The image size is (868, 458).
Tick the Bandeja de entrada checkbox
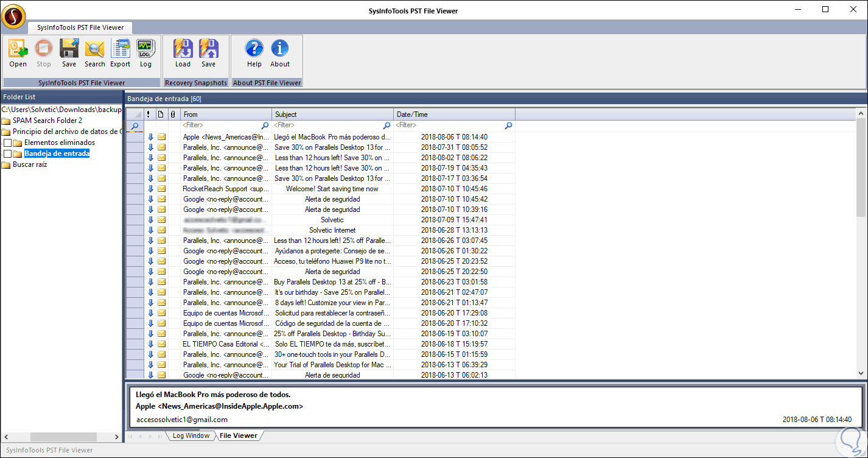(8, 153)
